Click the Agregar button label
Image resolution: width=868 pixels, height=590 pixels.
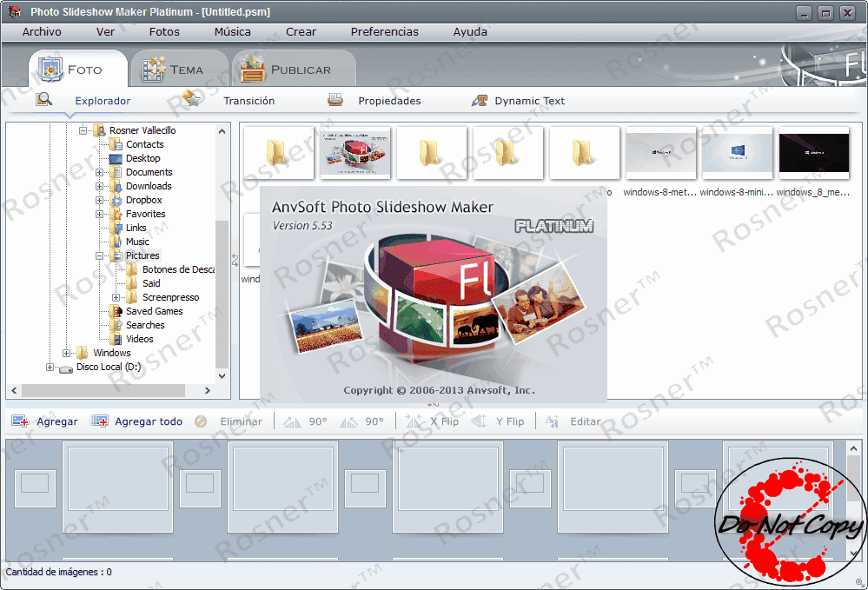click(x=57, y=421)
